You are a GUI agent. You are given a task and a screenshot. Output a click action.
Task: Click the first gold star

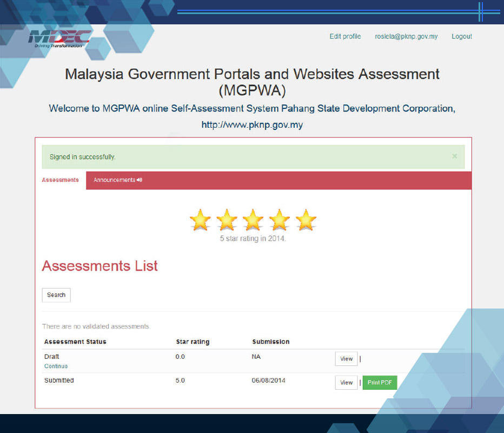[x=200, y=220]
